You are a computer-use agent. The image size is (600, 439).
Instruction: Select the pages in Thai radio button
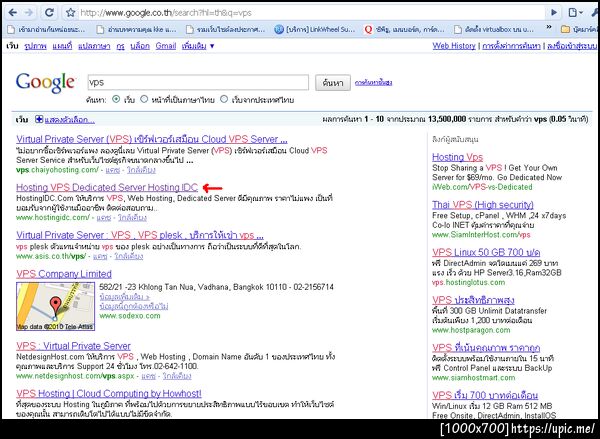[144, 100]
